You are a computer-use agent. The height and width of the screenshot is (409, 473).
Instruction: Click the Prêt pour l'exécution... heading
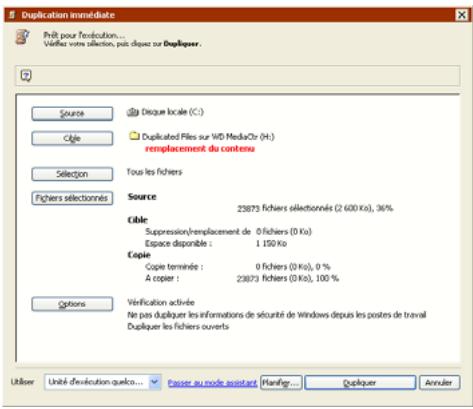click(85, 35)
